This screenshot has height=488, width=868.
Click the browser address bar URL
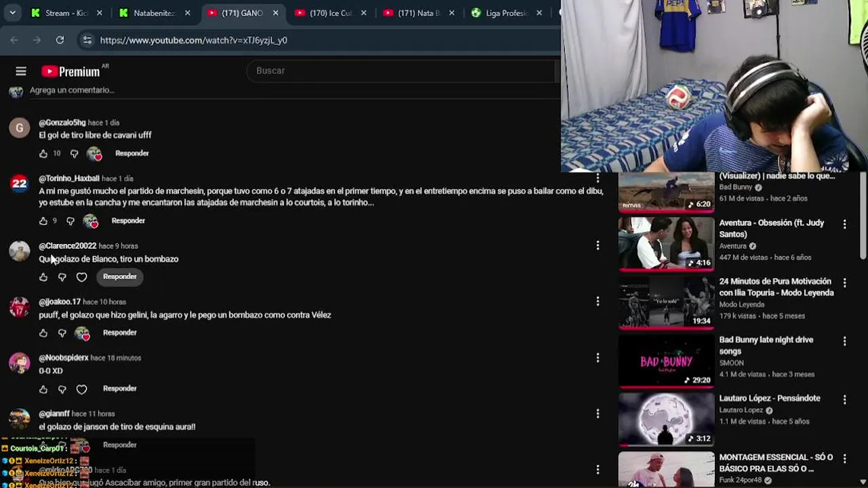click(193, 40)
